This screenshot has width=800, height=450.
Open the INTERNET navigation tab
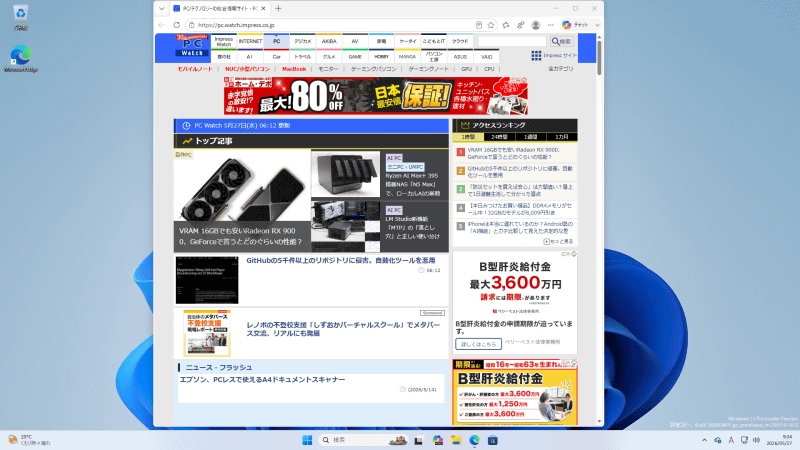point(250,42)
